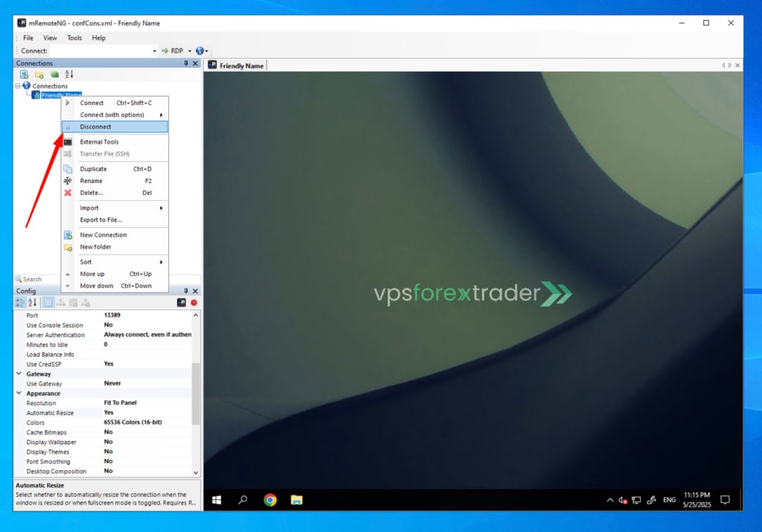Choose Disconnect in the context menu
The width and height of the screenshot is (762, 532).
[x=115, y=126]
